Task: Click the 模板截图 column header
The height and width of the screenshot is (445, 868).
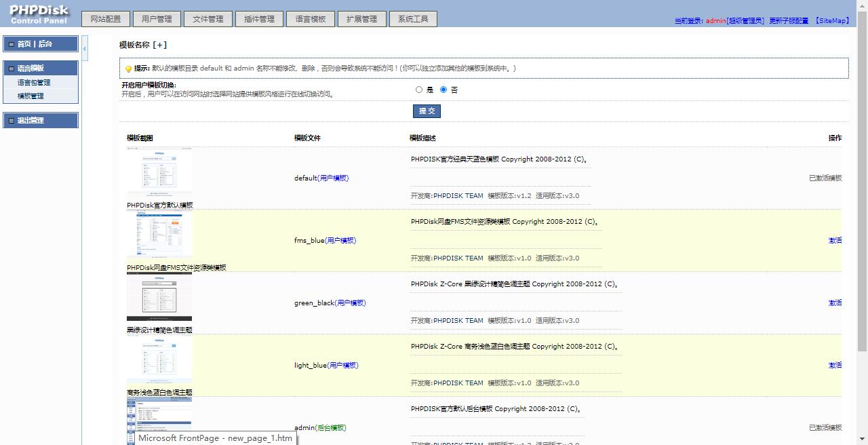Action: (140, 138)
